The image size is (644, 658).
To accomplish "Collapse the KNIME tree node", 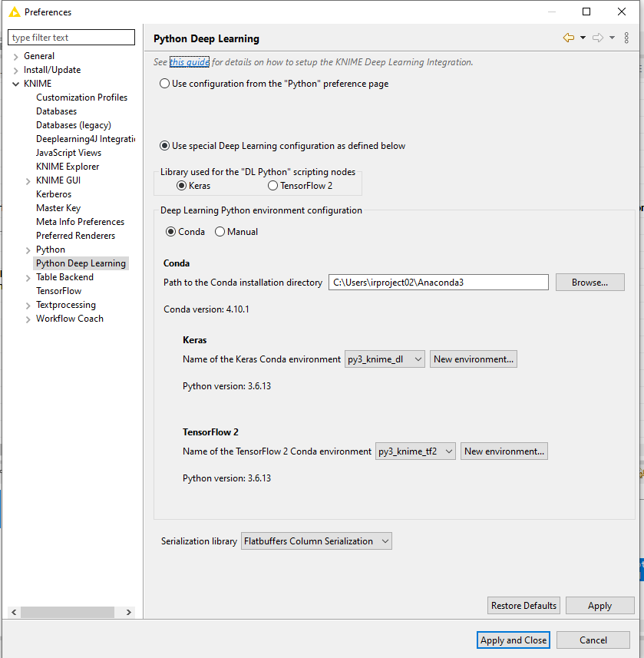I will (x=16, y=84).
